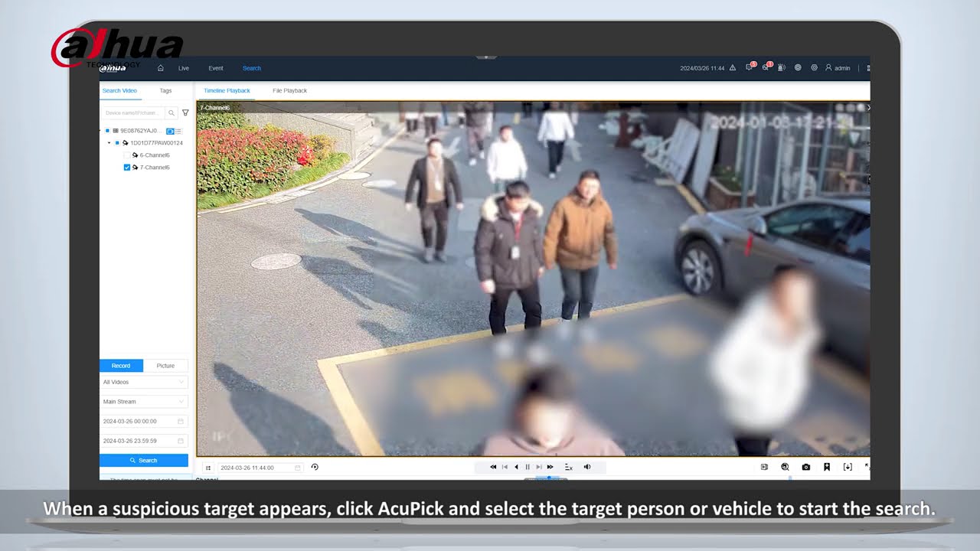The width and height of the screenshot is (980, 551).
Task: Toggle the alarm sound speaker icon
Action: pyautogui.click(x=782, y=68)
